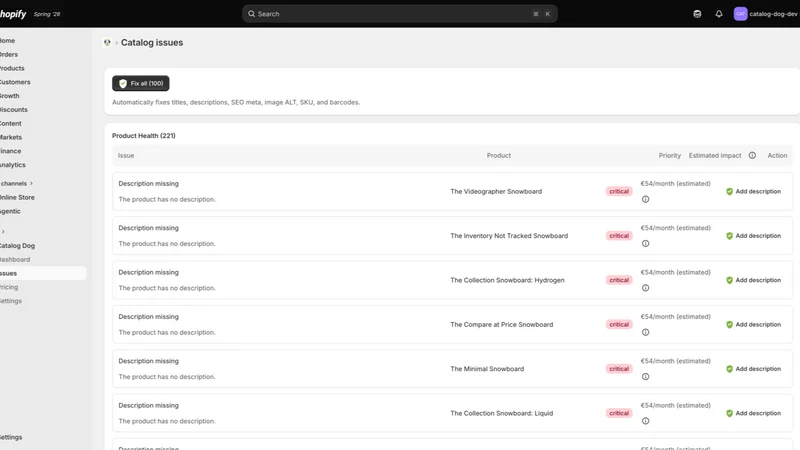Click info icon in Collection Snowboard: Liquid row
800x450 pixels.
coord(645,421)
